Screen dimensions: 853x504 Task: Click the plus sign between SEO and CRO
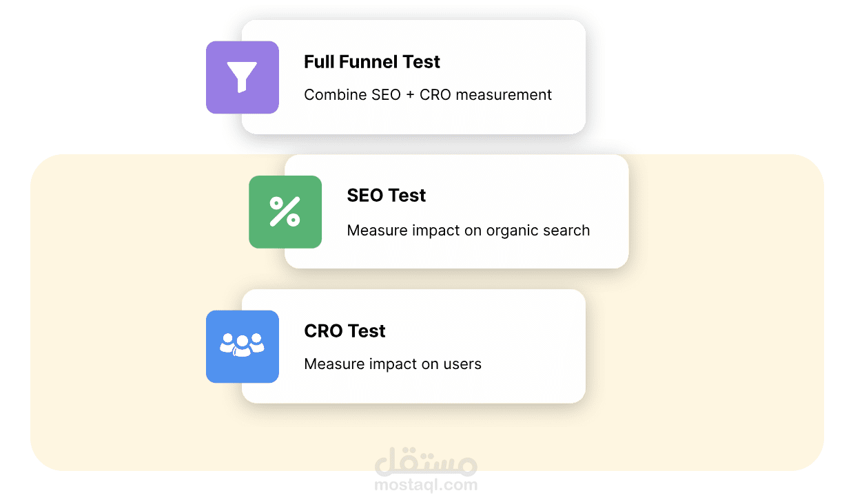[x=410, y=95]
